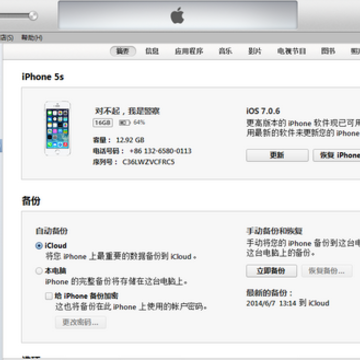Switch to the 信息 tab
Screen dimensions: 360x360
(152, 51)
